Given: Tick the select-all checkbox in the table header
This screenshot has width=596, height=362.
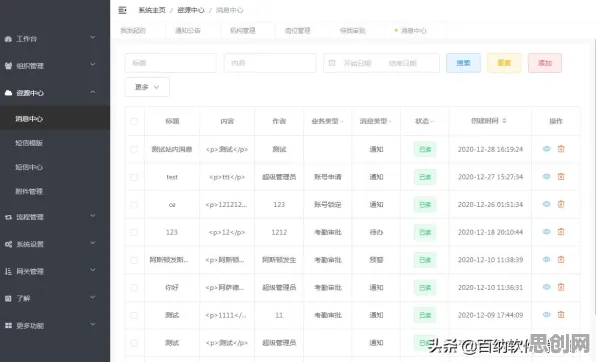Looking at the screenshot, I should [x=134, y=121].
